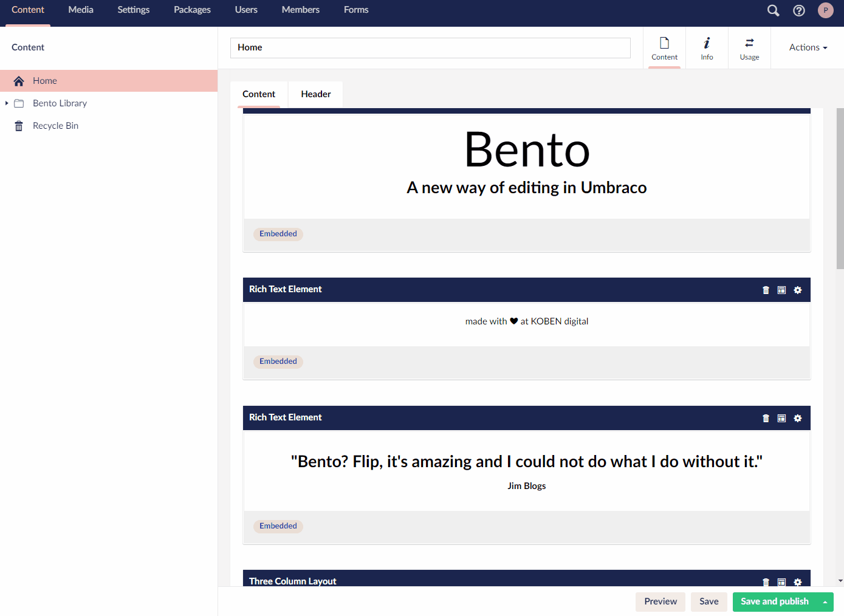Screen dimensions: 844x616
Task: Go to the Members section
Action: (x=301, y=10)
